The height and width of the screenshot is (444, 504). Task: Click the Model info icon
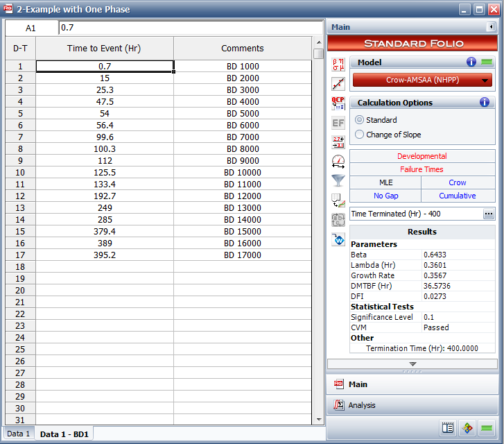point(471,62)
